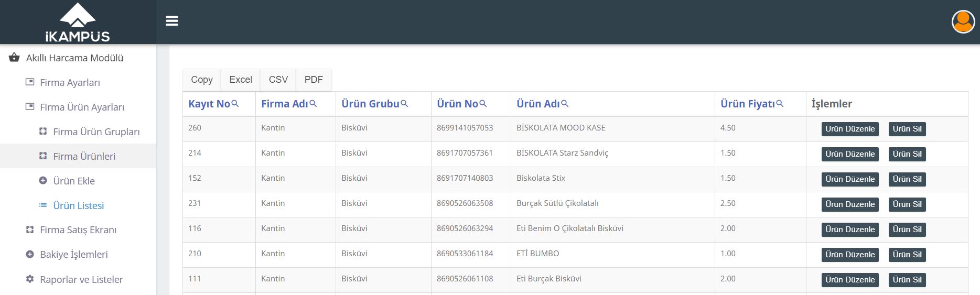Click the search icon in Ürün Grubu header

click(404, 104)
